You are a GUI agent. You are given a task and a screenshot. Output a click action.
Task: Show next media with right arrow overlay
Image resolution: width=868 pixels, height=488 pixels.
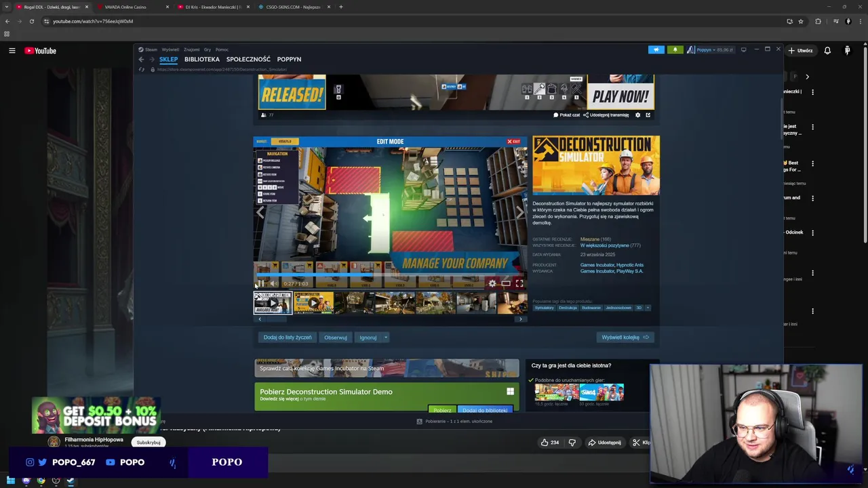[520, 212]
